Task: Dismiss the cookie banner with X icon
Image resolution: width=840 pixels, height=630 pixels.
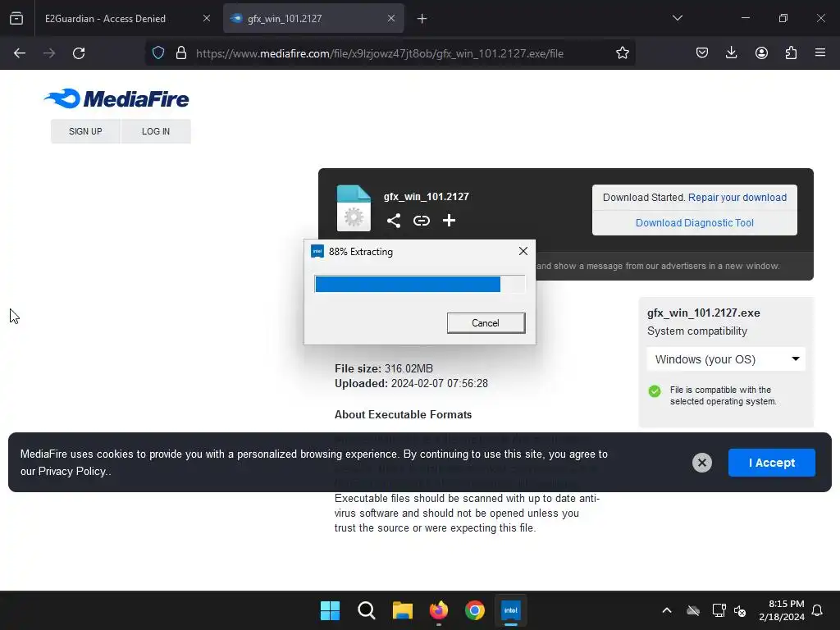Action: tap(702, 463)
